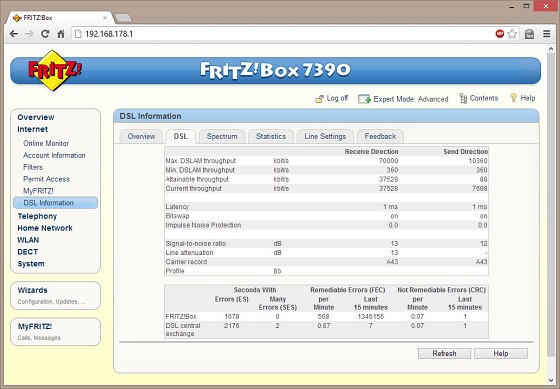Screen dimensions: 560x389
Task: Open Account Information in the sidebar
Action: click(54, 155)
